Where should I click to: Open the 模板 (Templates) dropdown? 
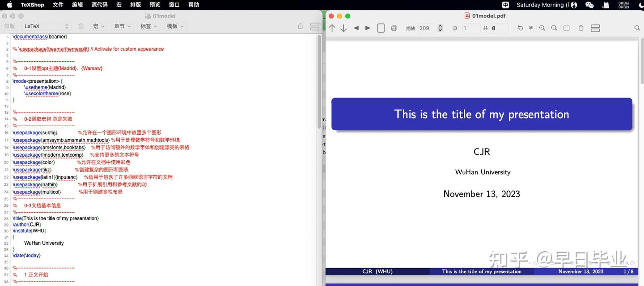coord(175,26)
